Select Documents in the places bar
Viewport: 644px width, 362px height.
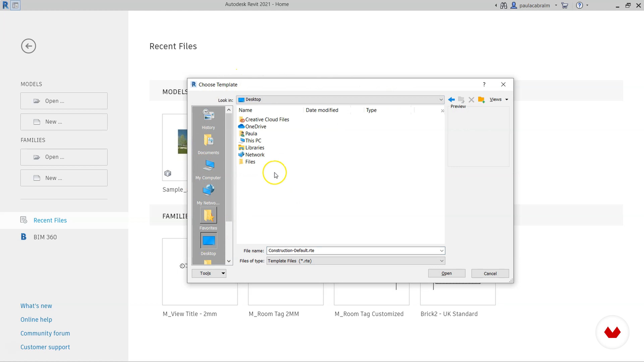(208, 144)
